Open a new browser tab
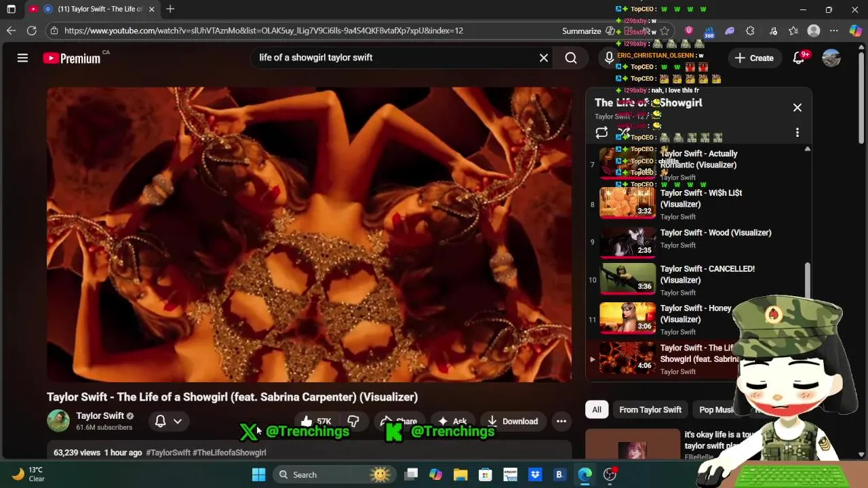Image resolution: width=868 pixels, height=488 pixels. (x=170, y=9)
